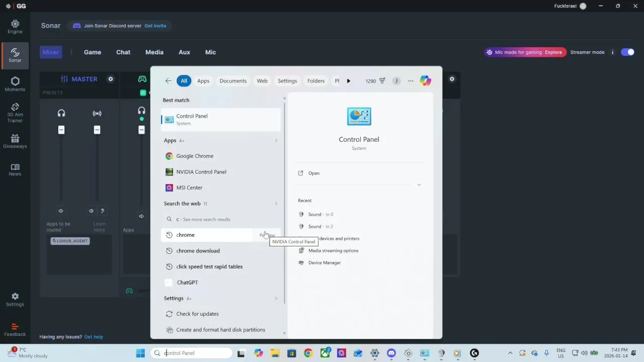644x362 pixels.
Task: Open MSI Center search result
Action: 220,188
